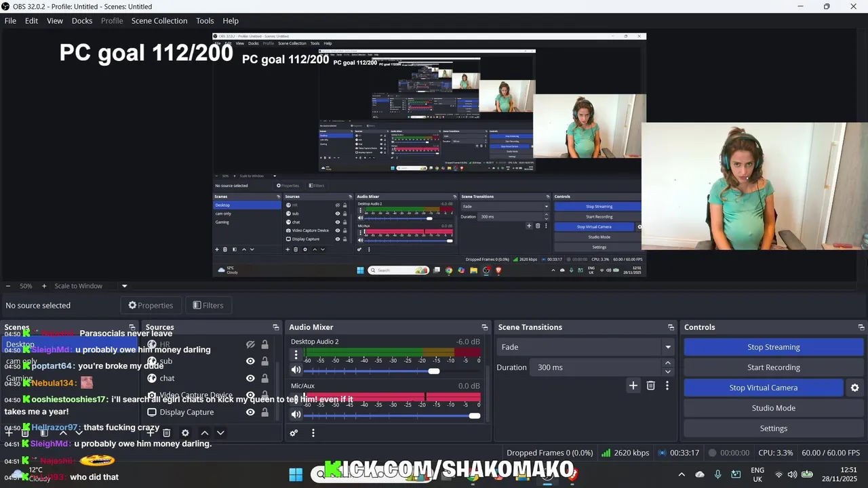868x488 pixels.
Task: Unlock the sub source
Action: [x=264, y=361]
